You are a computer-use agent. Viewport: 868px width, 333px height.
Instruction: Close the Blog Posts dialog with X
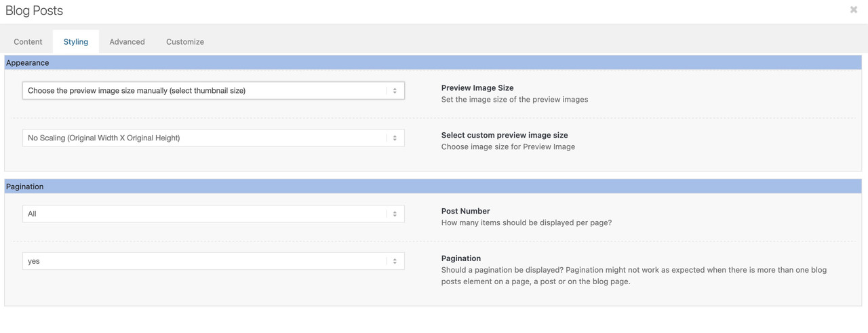854,9
